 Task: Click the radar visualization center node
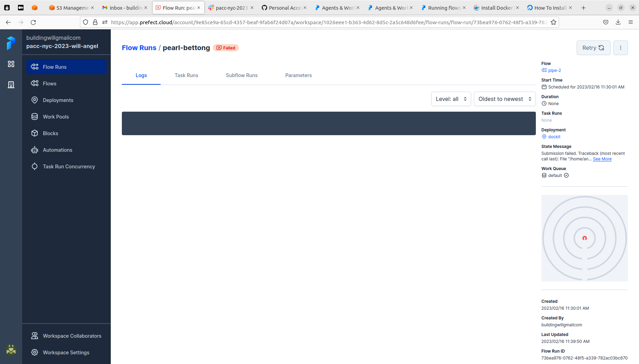(585, 238)
